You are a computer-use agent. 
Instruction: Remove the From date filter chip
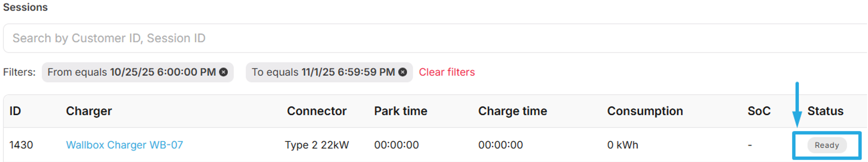[223, 72]
